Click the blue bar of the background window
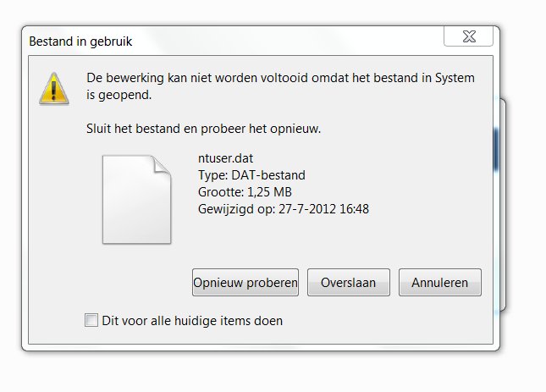 (x=496, y=150)
